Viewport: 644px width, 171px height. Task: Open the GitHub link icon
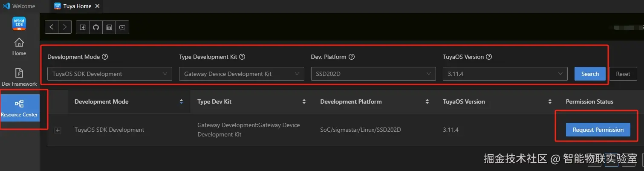96,27
